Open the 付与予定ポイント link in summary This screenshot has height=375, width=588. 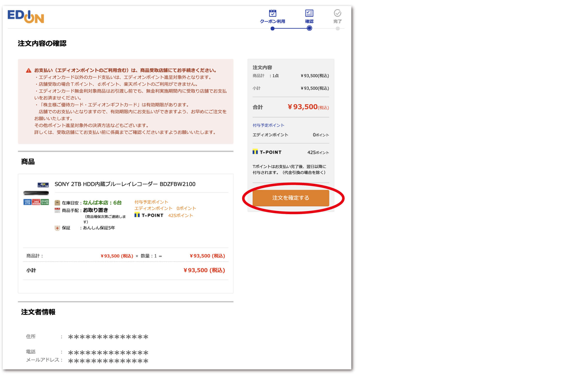(x=268, y=125)
